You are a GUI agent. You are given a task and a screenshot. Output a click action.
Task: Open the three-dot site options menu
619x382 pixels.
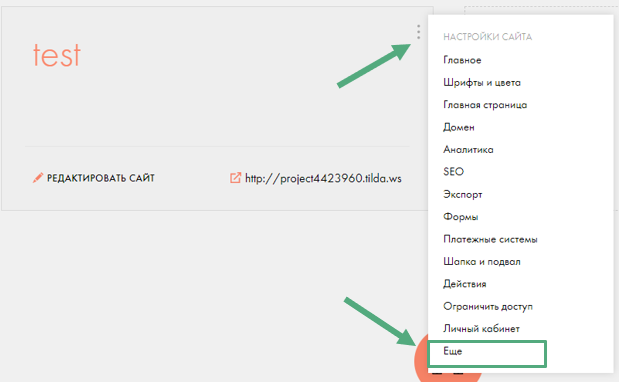pos(418,32)
